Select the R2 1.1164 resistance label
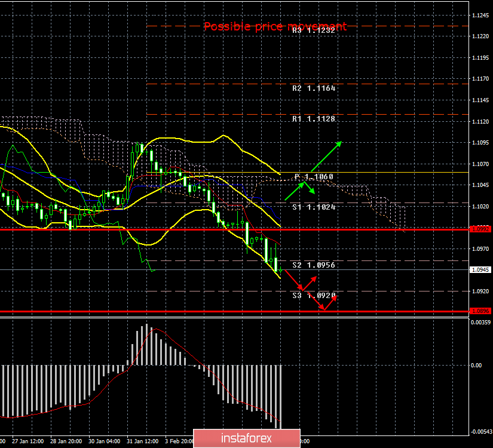 point(314,88)
